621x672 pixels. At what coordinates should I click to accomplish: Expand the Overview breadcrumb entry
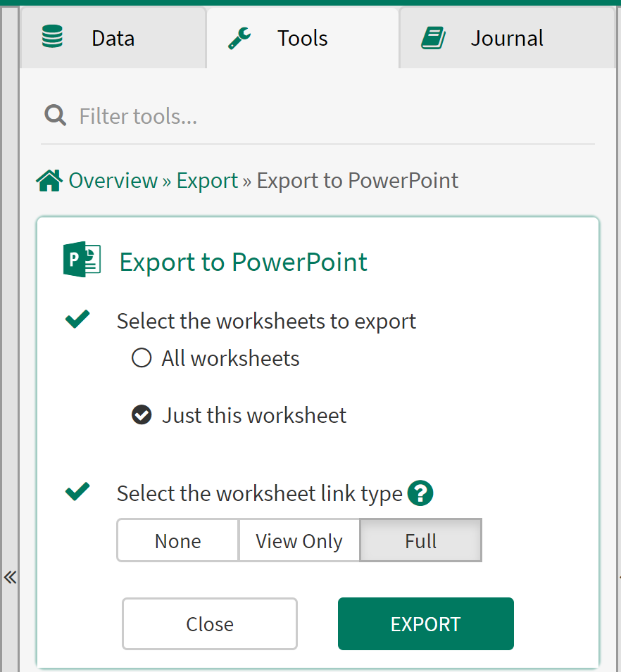click(x=112, y=180)
